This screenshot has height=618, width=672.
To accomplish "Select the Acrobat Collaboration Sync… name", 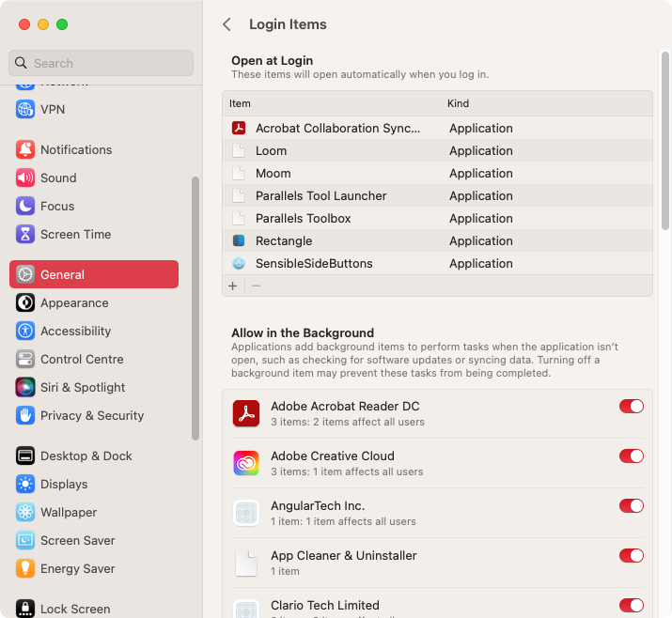I will pos(337,128).
